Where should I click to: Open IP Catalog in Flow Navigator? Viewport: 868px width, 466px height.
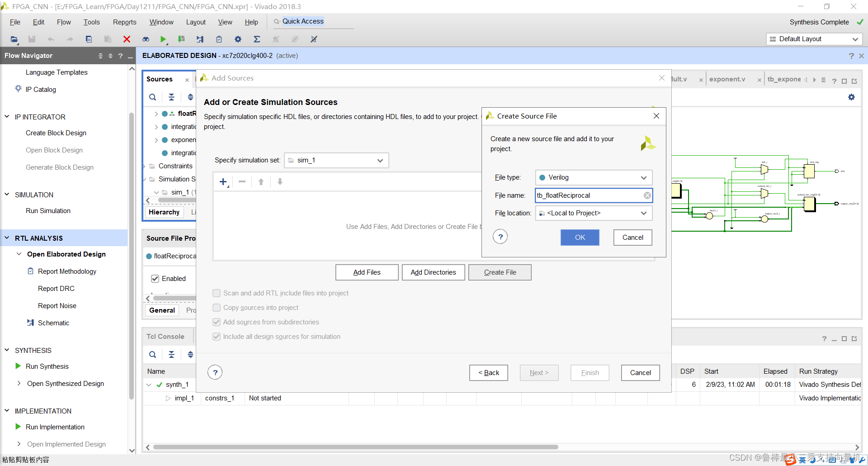41,90
